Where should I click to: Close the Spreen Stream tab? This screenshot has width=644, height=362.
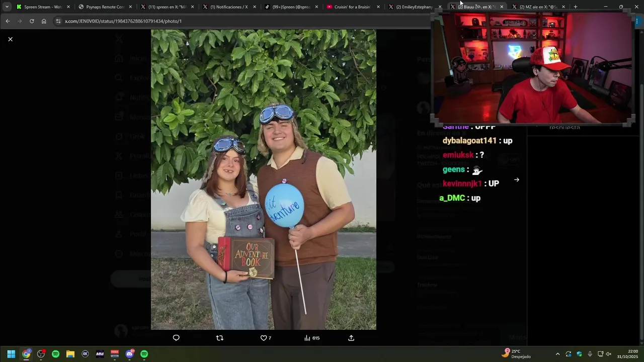[68, 7]
